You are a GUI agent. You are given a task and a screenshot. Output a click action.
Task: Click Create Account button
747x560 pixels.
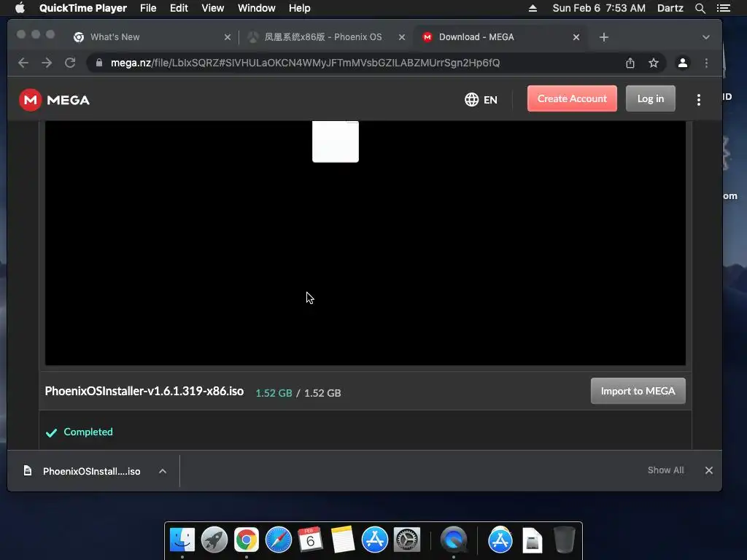coord(572,98)
